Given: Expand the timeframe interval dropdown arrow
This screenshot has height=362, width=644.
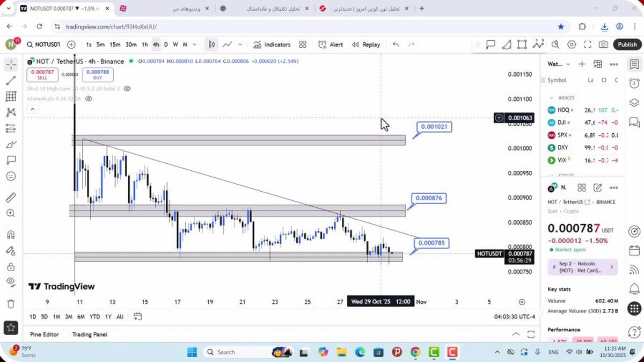Looking at the screenshot, I should click(194, 45).
